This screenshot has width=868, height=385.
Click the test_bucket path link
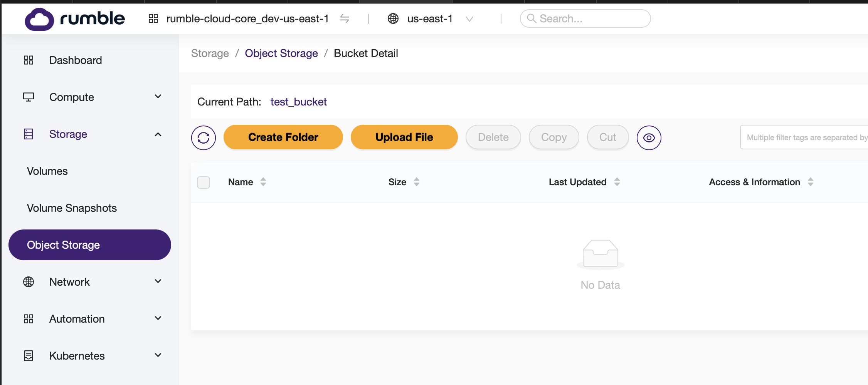pos(299,102)
